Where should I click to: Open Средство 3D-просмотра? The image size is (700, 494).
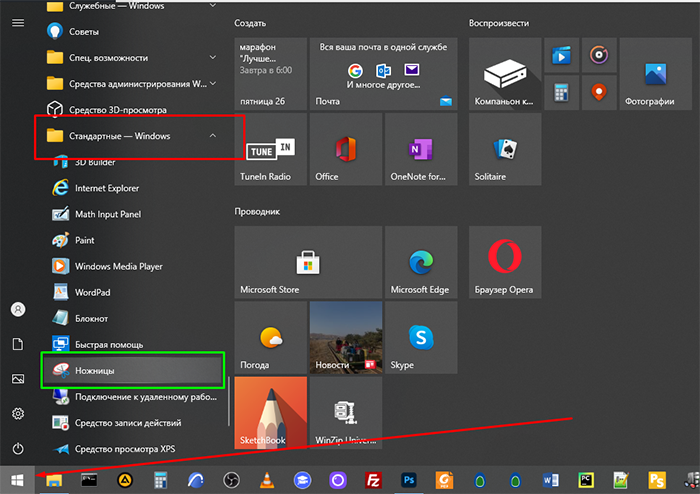pos(133,109)
